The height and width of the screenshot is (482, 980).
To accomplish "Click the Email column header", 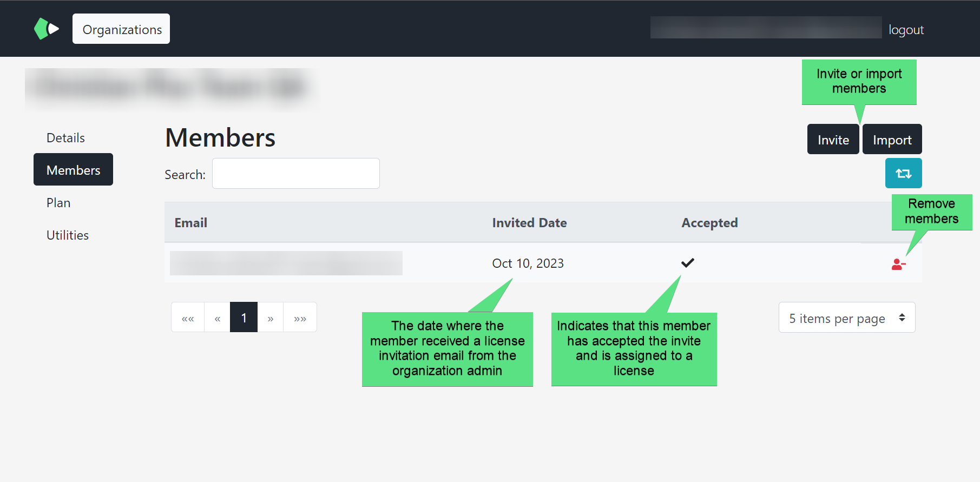I will pyautogui.click(x=190, y=222).
